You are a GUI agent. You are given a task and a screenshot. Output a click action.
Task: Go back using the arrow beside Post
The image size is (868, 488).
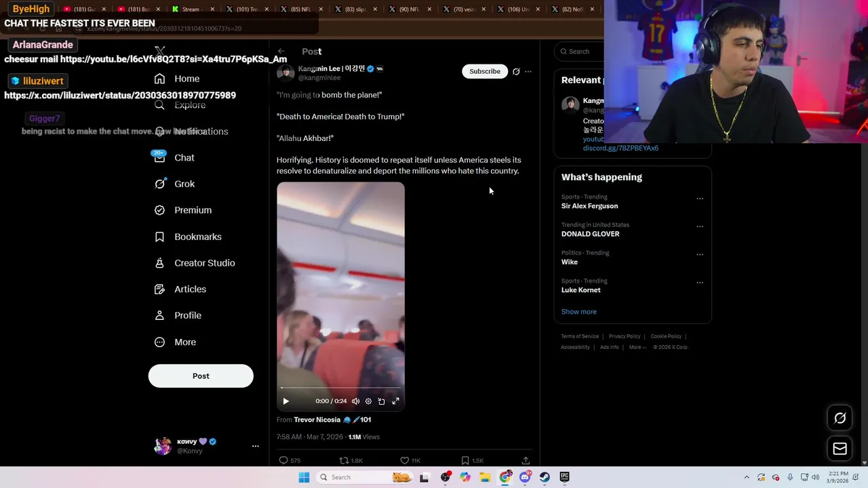coord(281,52)
